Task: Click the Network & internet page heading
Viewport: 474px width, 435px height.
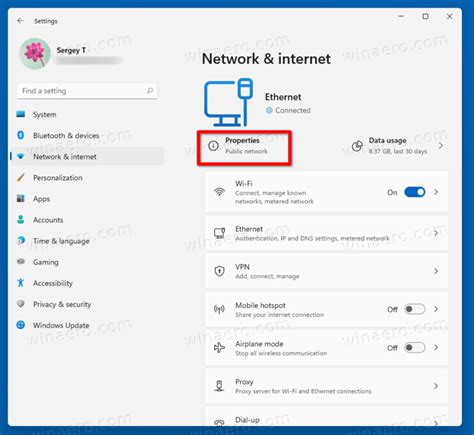Action: (266, 59)
